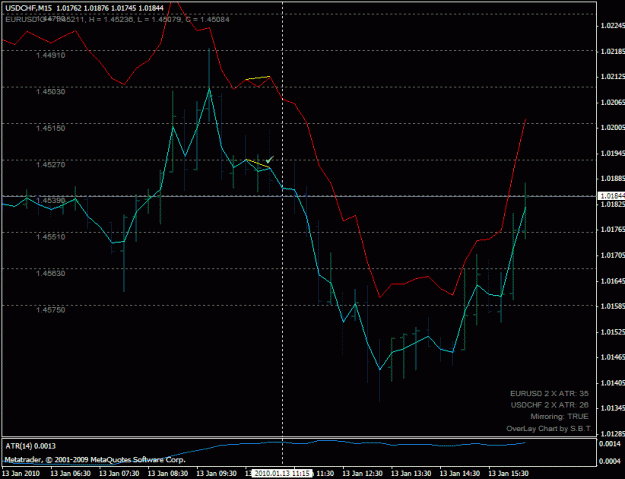This screenshot has height=479, width=625.
Task: Click the overlay price label 1.45750
Action: click(51, 310)
